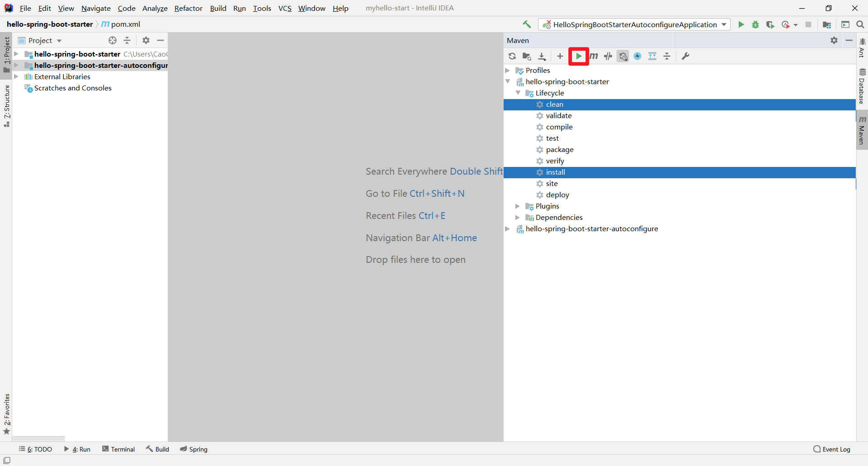Collapse the Lifecycle node
This screenshot has height=466, width=868.
(518, 93)
